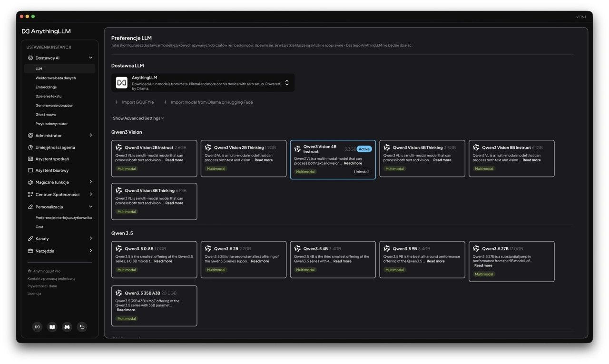Image resolution: width=609 pixels, height=364 pixels.
Task: Click the Umiejętności agenta sidebar icon
Action: tap(30, 148)
